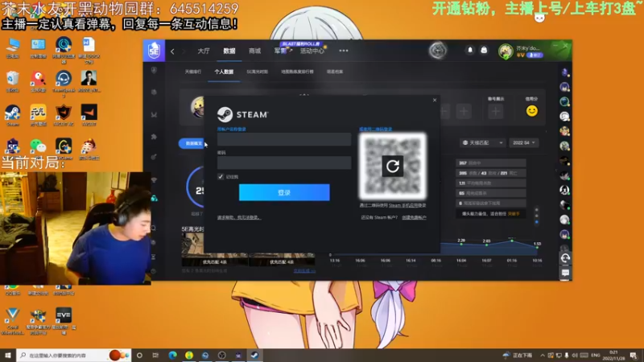This screenshot has height=362, width=644.
Task: Click the chat message icon at right sidebar bottom
Action: (x=565, y=273)
